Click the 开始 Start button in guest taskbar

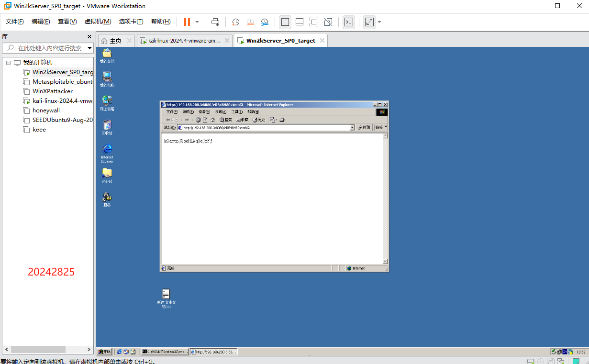104,352
